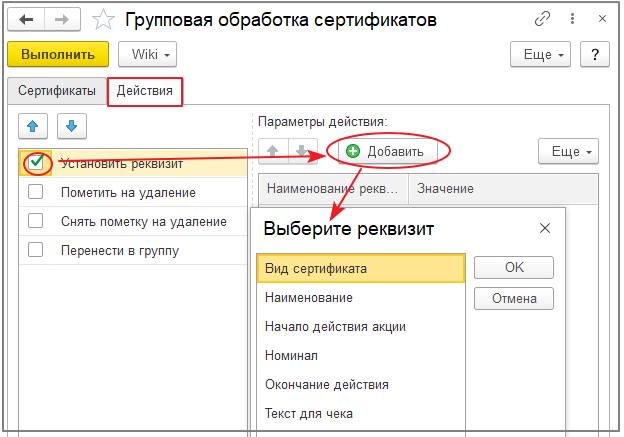Click the forward navigation arrow

(61, 19)
